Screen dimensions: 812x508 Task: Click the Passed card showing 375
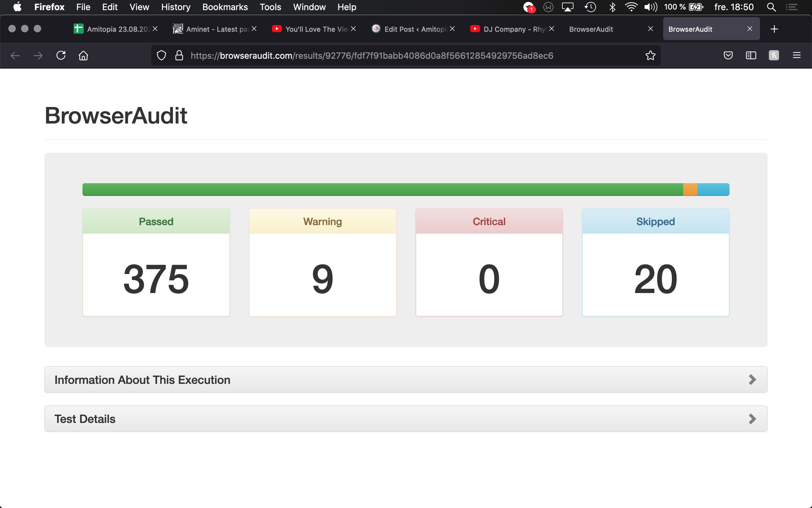point(156,262)
